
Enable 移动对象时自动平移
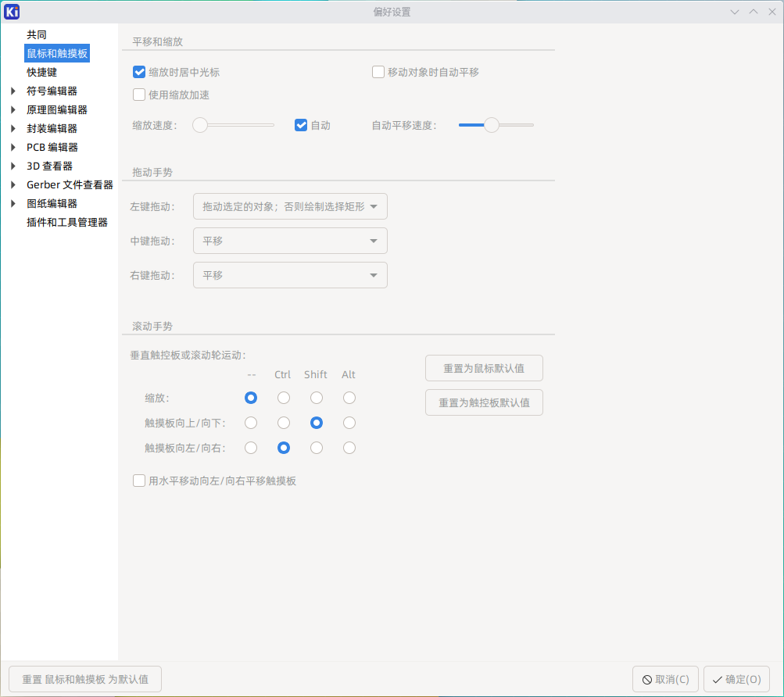click(378, 72)
